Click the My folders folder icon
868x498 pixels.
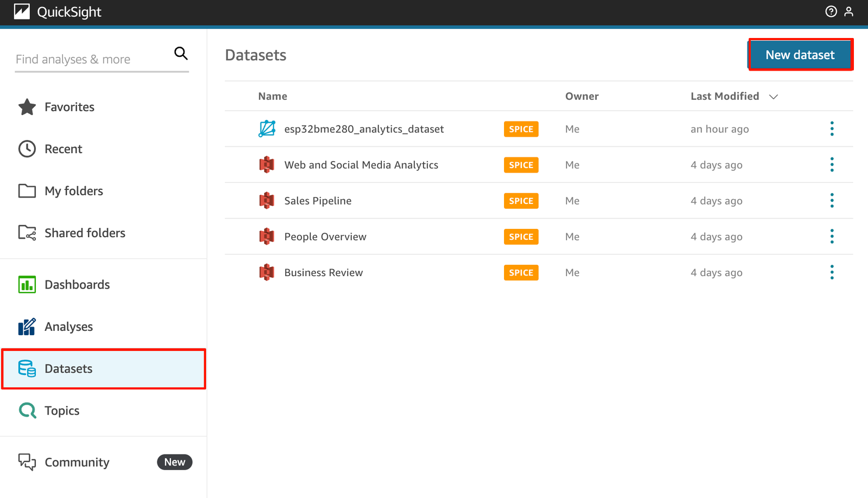pos(27,191)
